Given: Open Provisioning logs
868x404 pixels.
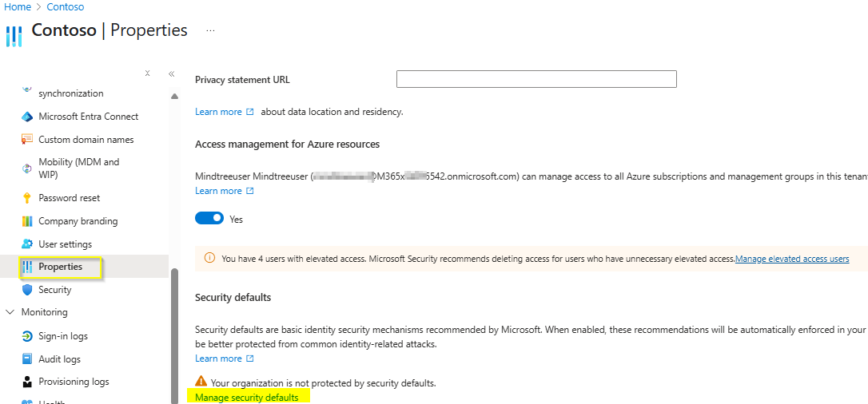Looking at the screenshot, I should coord(74,382).
